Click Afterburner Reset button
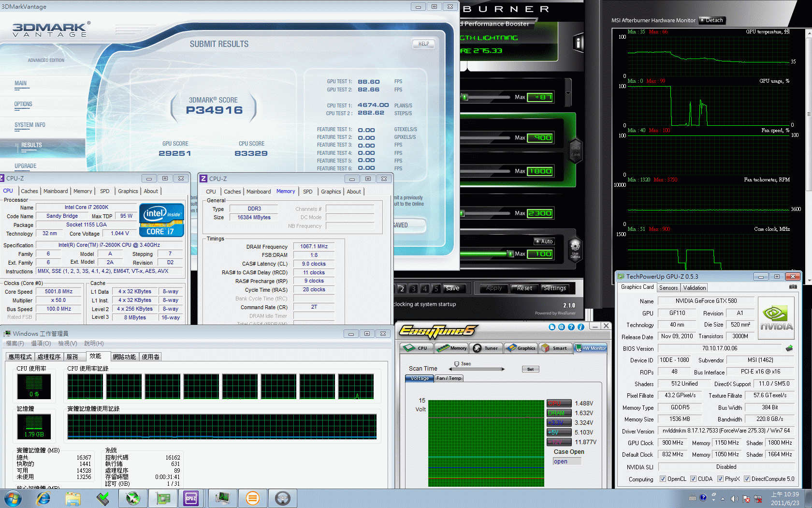 (523, 288)
